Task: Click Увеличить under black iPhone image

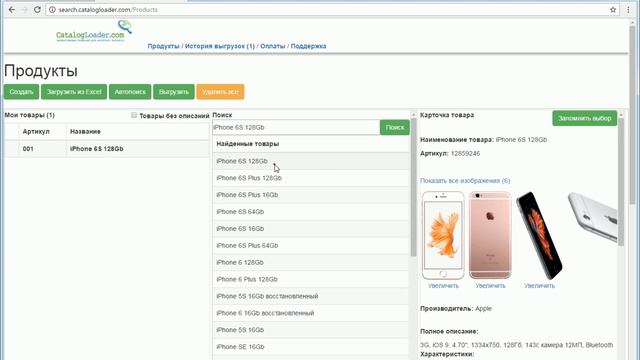Action: (x=539, y=286)
